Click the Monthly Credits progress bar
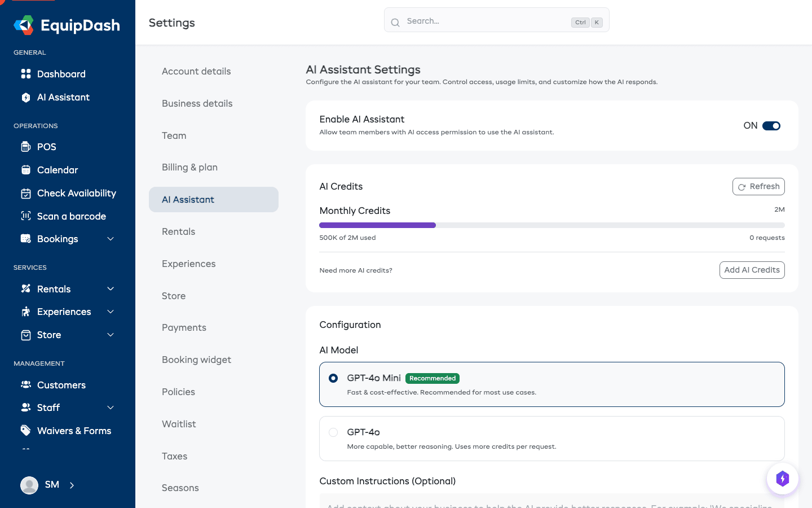 (551, 225)
